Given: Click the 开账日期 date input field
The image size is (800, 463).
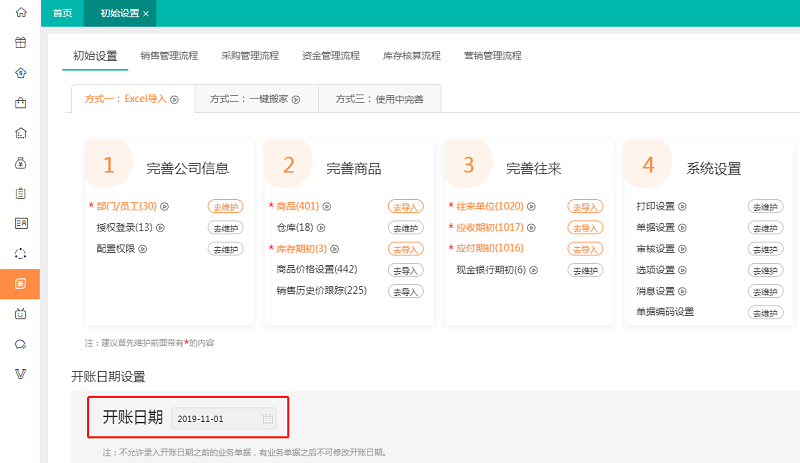Looking at the screenshot, I should (x=216, y=418).
